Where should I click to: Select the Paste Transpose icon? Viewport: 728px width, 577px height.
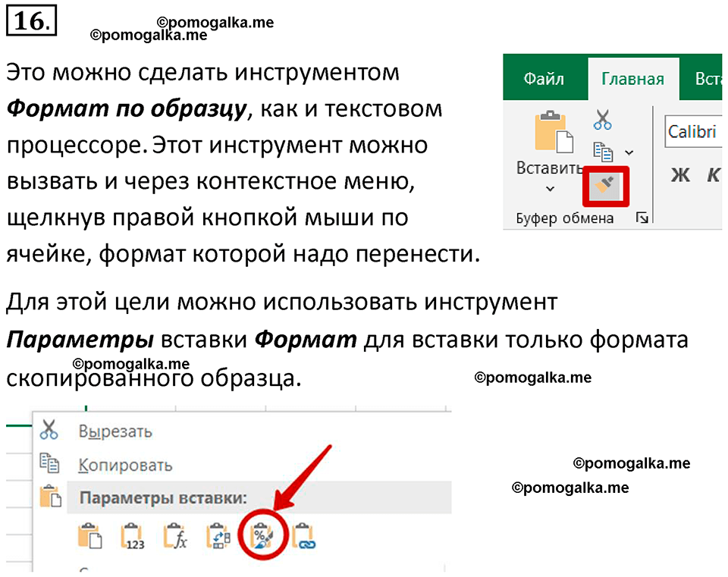[x=218, y=536]
